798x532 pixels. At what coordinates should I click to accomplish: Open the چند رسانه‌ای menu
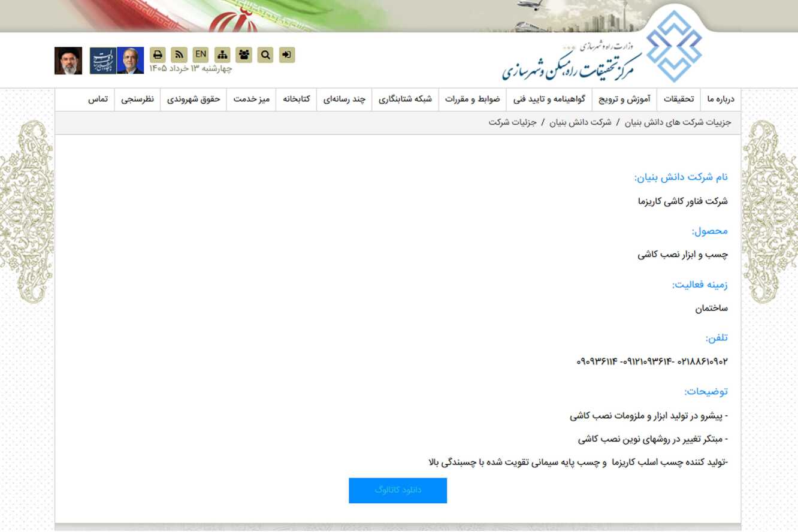pyautogui.click(x=344, y=99)
